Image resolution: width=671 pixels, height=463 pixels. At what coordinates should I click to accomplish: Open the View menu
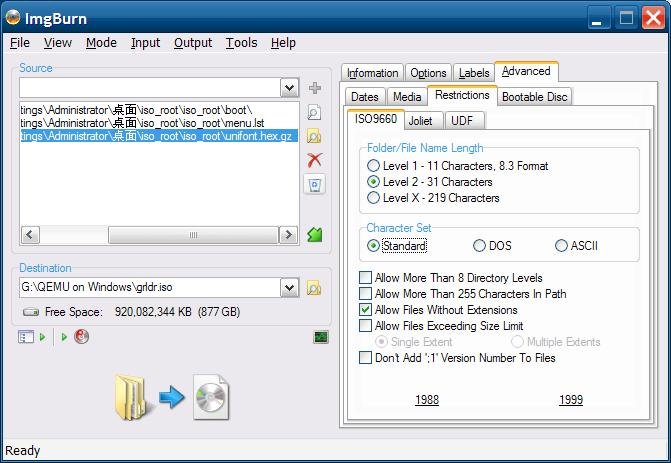tap(58, 43)
